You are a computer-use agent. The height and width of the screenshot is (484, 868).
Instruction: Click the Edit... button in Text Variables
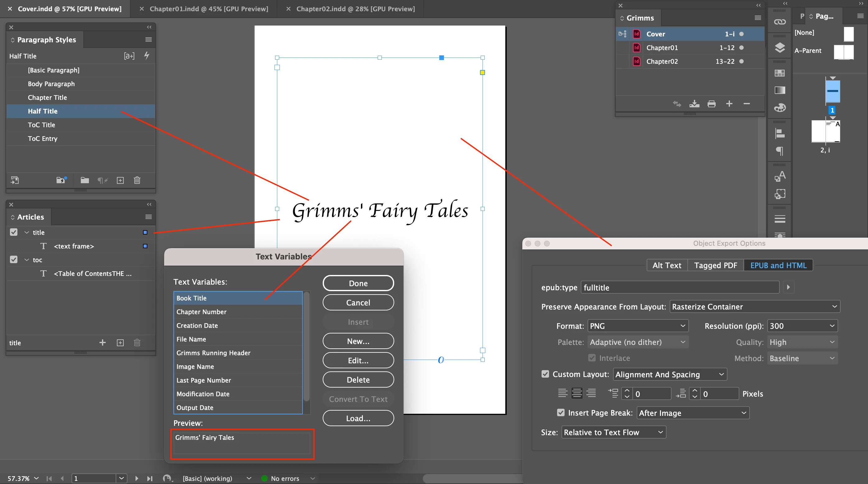point(358,361)
